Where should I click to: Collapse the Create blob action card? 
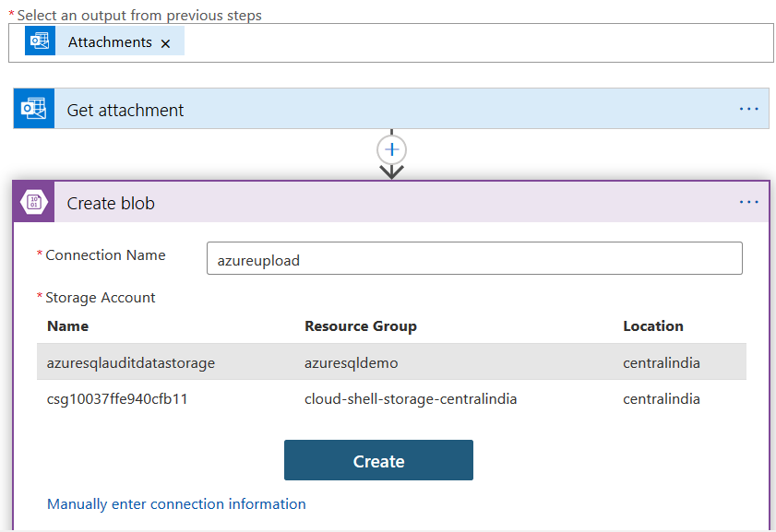369,203
